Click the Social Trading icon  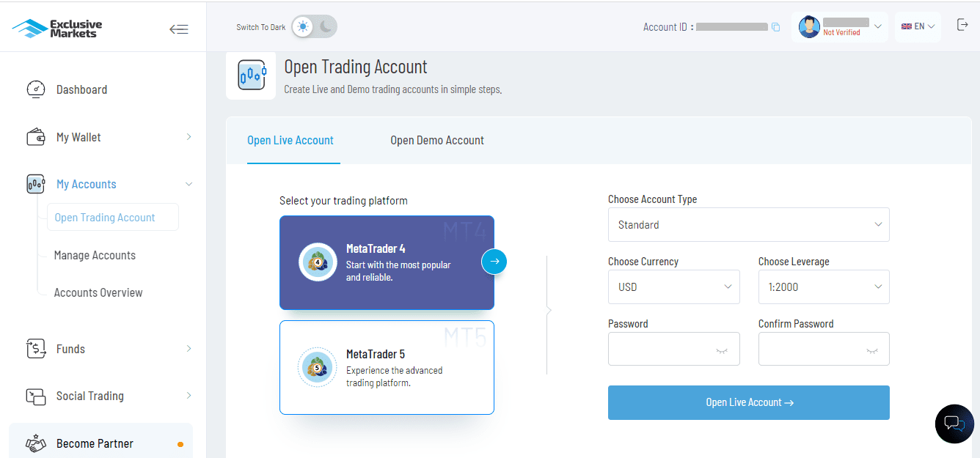click(x=36, y=396)
